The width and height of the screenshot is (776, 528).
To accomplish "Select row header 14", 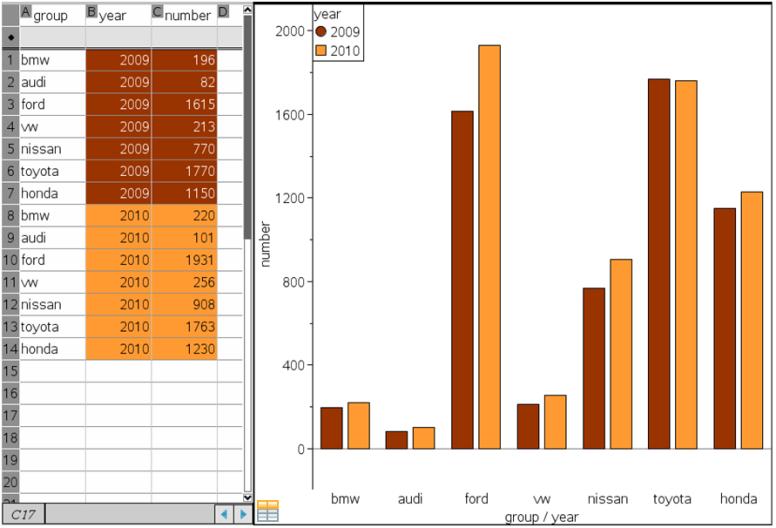I will [x=11, y=349].
